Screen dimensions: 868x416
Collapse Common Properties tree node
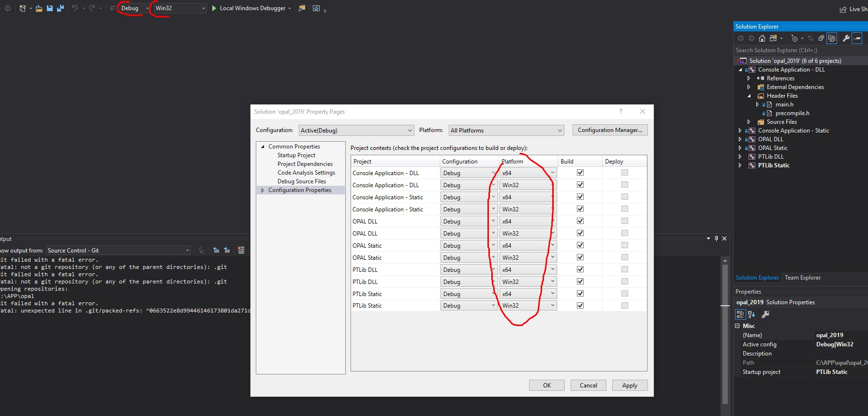[263, 147]
